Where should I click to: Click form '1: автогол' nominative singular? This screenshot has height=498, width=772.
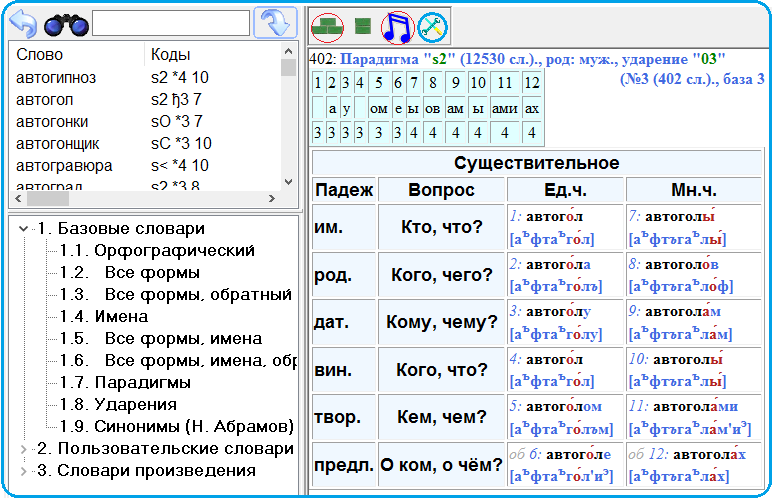(x=546, y=216)
